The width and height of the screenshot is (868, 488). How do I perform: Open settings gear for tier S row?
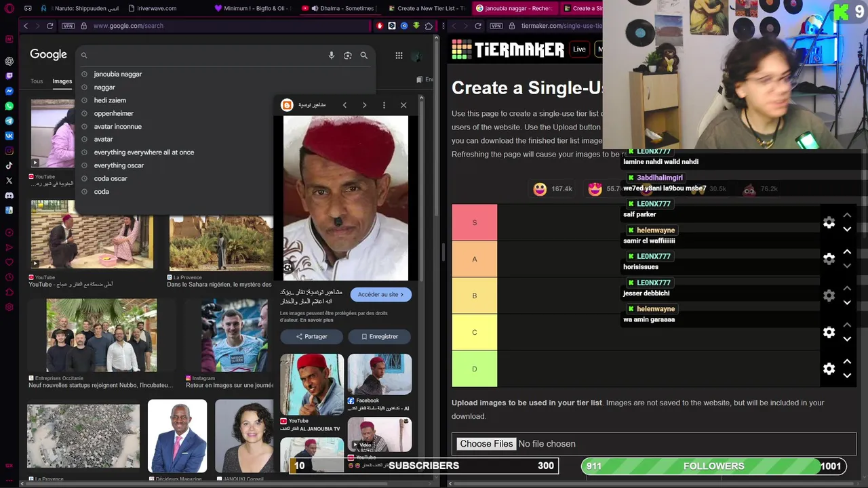coord(829,222)
